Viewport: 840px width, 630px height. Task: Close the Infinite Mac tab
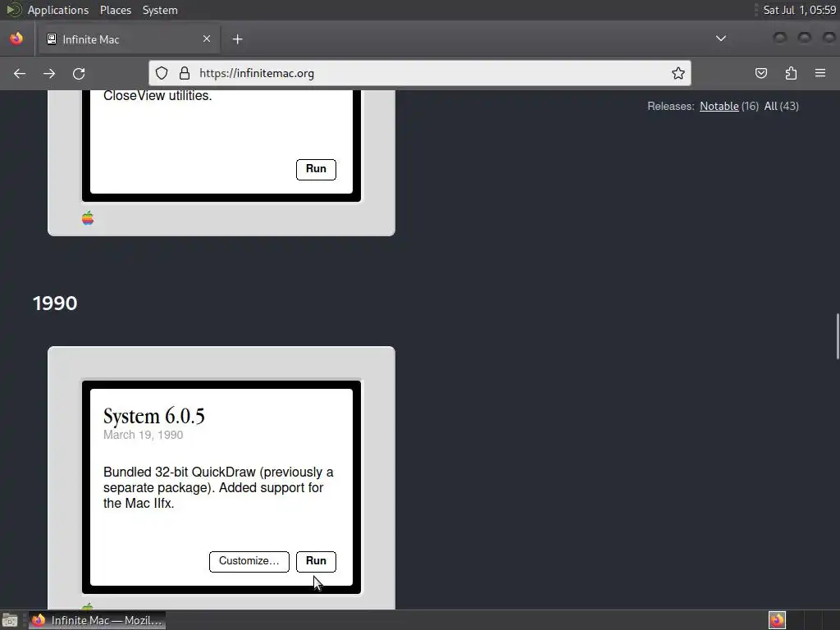207,39
